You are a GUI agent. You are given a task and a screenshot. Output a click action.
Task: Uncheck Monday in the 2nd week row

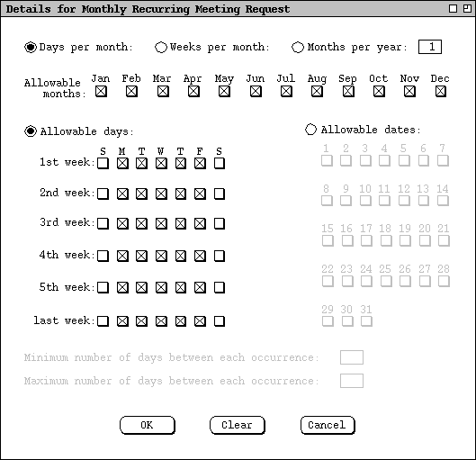tap(122, 194)
